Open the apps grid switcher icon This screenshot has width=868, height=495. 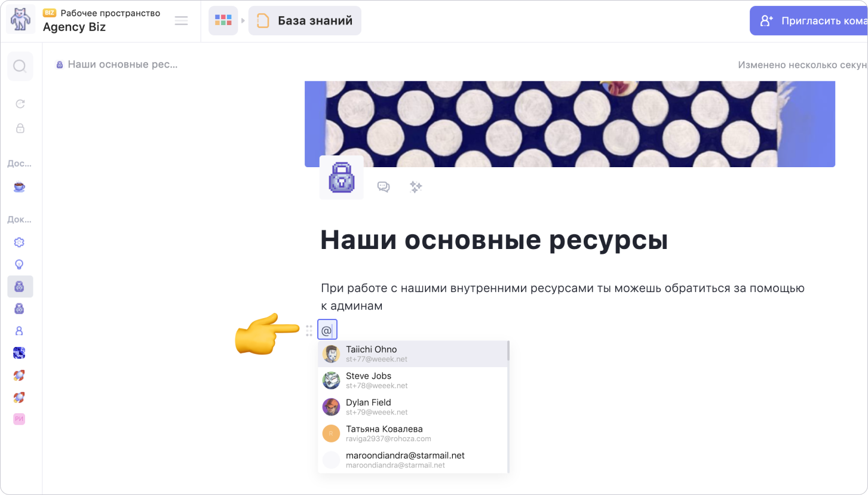click(x=223, y=21)
